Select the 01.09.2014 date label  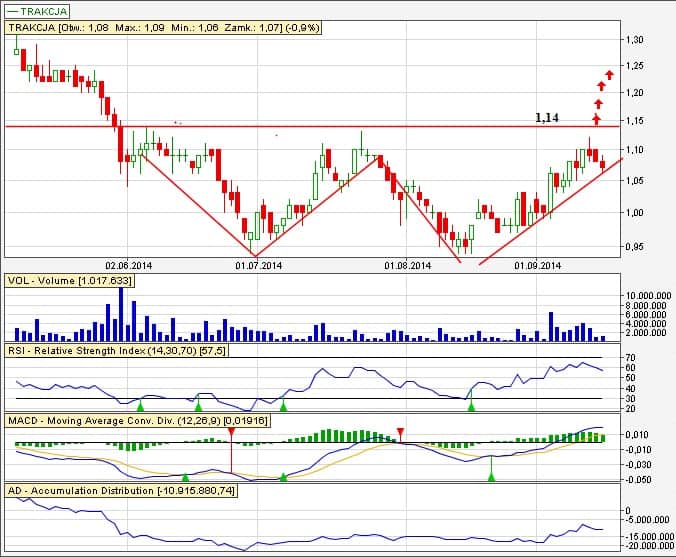(538, 265)
